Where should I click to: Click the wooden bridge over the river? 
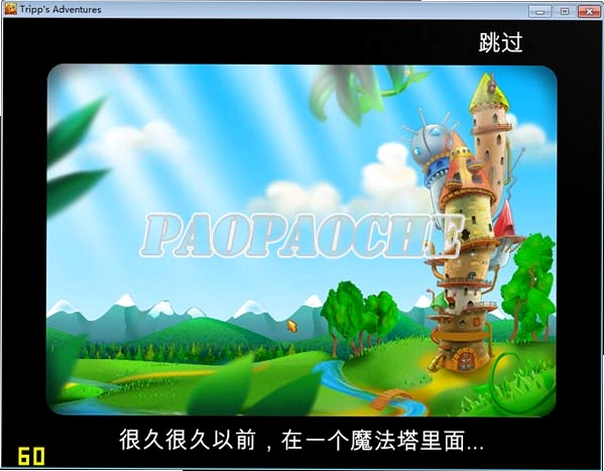pyautogui.click(x=389, y=398)
